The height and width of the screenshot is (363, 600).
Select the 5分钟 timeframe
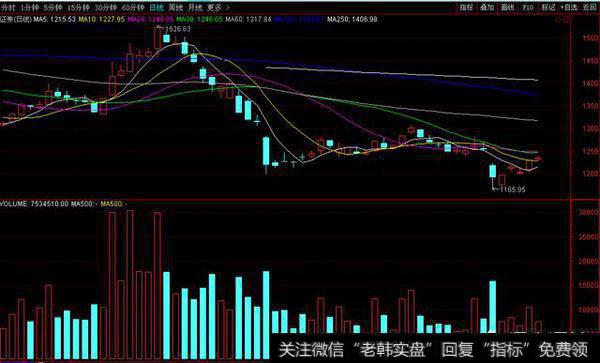52,7
